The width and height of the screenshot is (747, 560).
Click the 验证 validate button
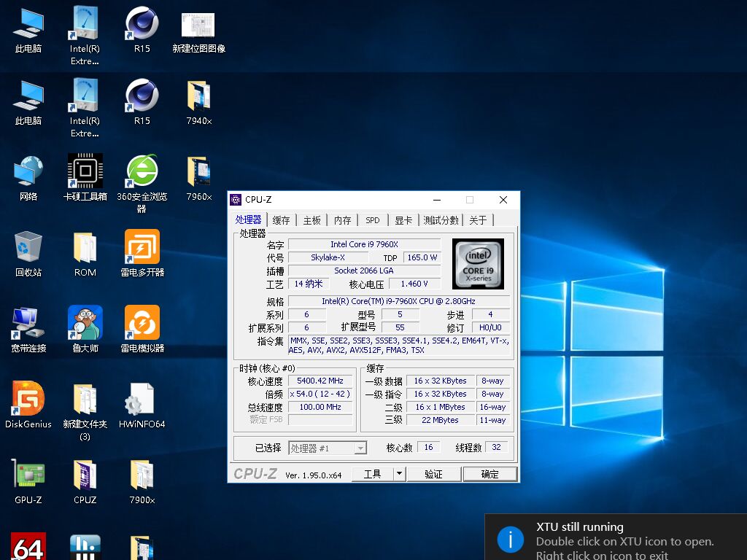[433, 474]
